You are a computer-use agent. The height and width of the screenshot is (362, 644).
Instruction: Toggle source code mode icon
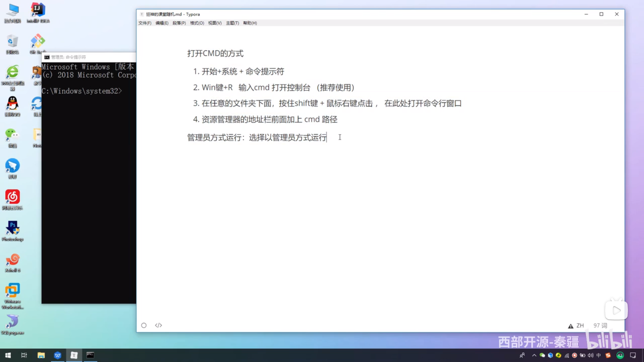tap(158, 325)
